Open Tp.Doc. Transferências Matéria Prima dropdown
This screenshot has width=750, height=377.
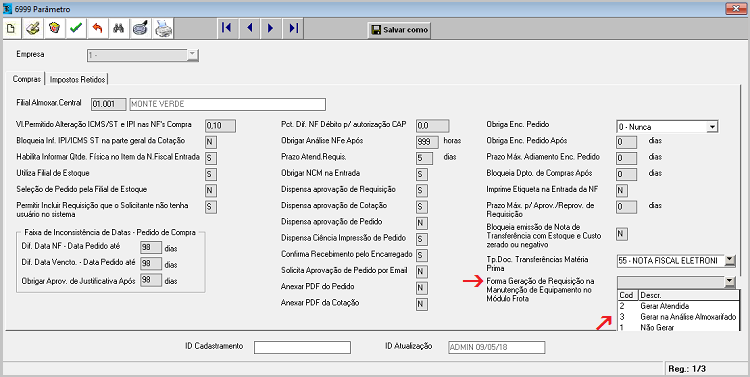tap(729, 261)
